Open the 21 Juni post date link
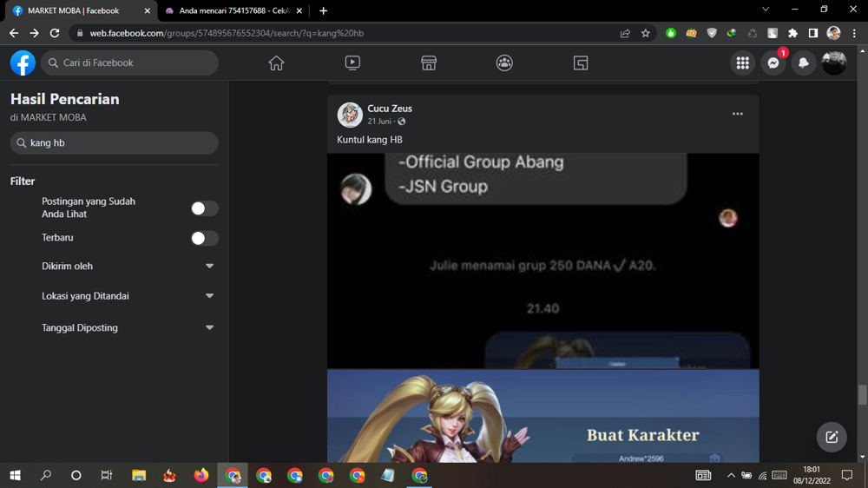Screen dimensions: 868x488 [x=379, y=122]
